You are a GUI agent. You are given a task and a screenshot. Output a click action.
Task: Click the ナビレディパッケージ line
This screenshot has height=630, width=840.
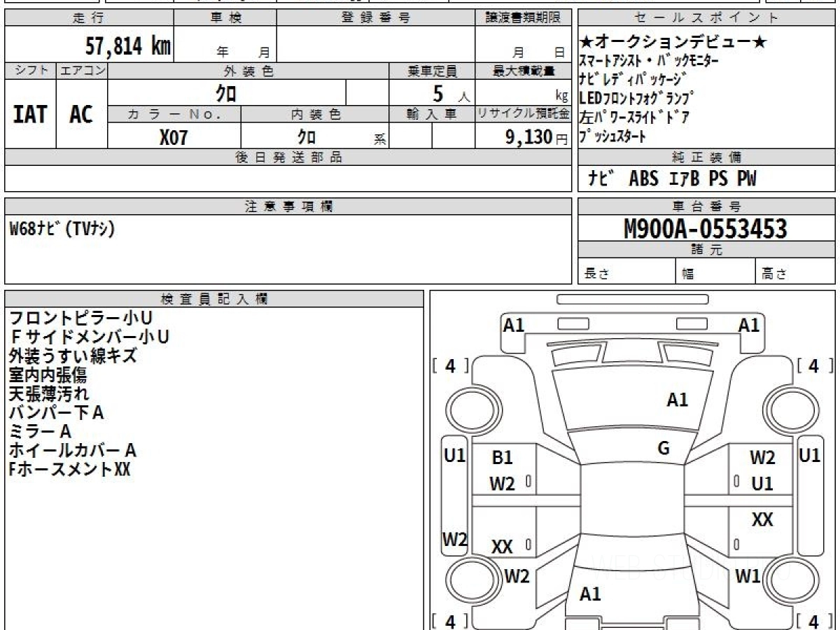pyautogui.click(x=633, y=79)
